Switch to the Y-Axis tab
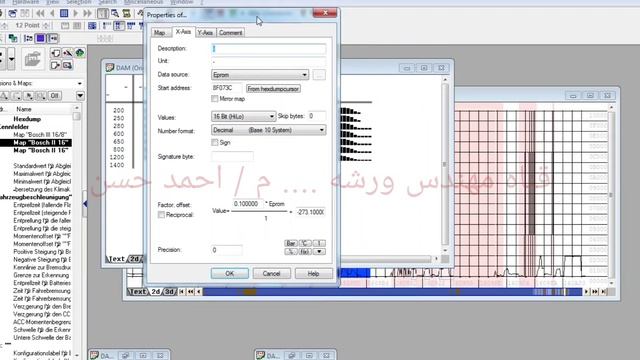 point(205,33)
